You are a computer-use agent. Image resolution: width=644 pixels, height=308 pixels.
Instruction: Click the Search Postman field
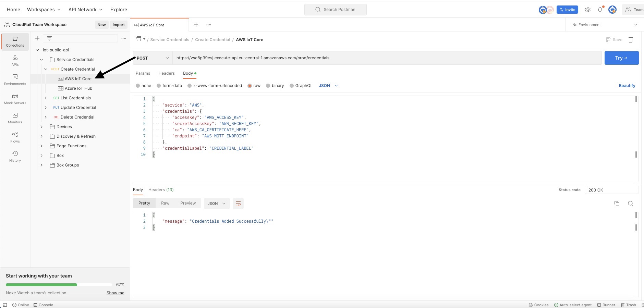336,10
